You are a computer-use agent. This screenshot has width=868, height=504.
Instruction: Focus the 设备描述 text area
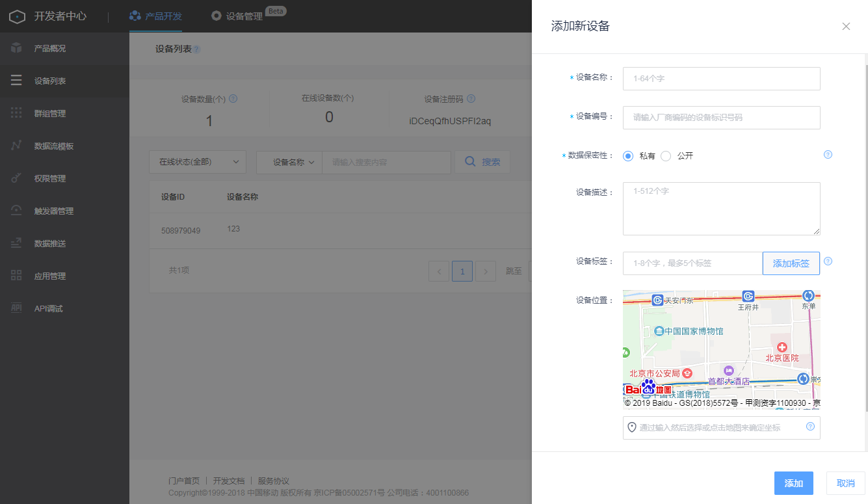click(722, 209)
